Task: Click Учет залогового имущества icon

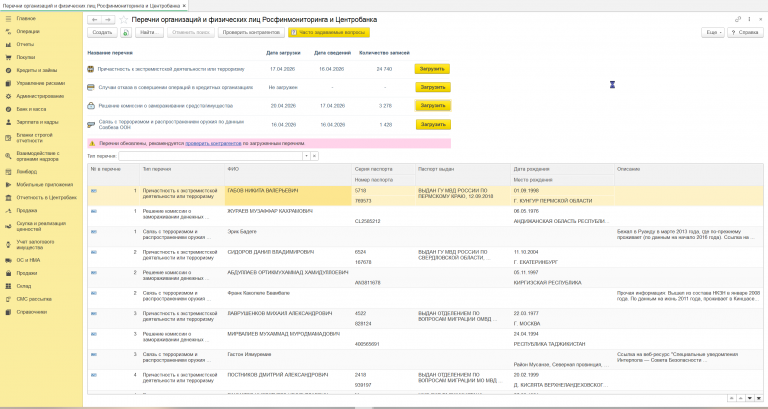Action: [8, 244]
